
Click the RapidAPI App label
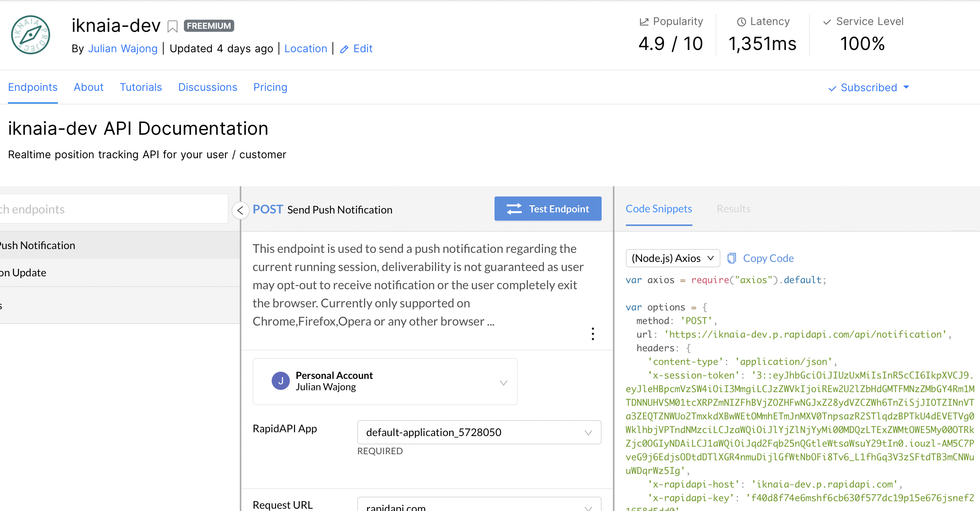tap(285, 429)
